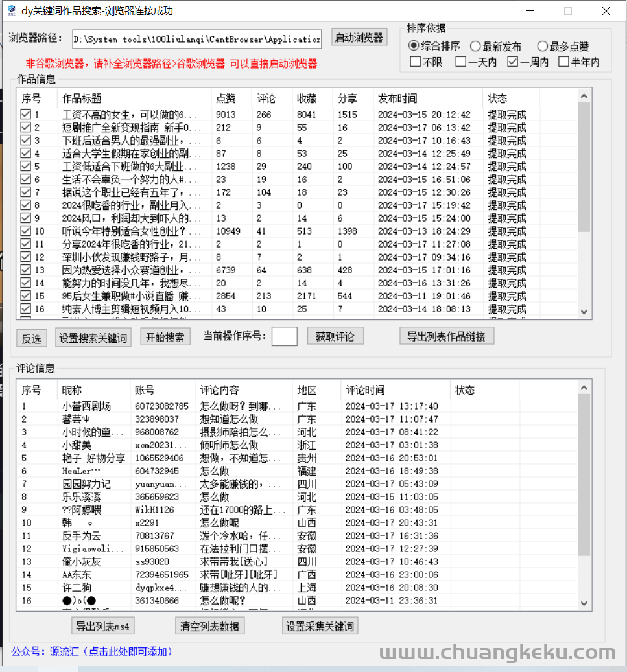Screen dimensions: 627x672
Task: Select comment by 园园努力记
Action: tap(86, 484)
